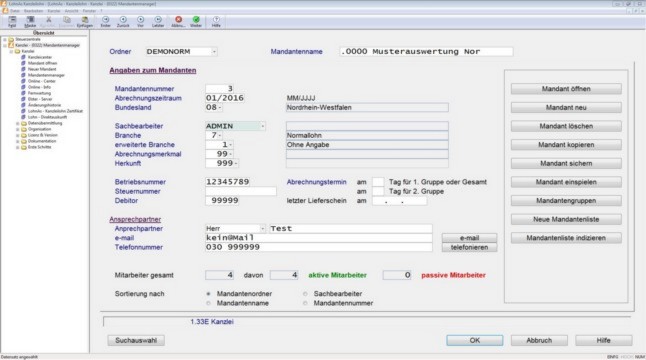This screenshot has height=360, width=646.
Task: Click the Betriebsnummer field 12345789
Action: [x=227, y=182]
